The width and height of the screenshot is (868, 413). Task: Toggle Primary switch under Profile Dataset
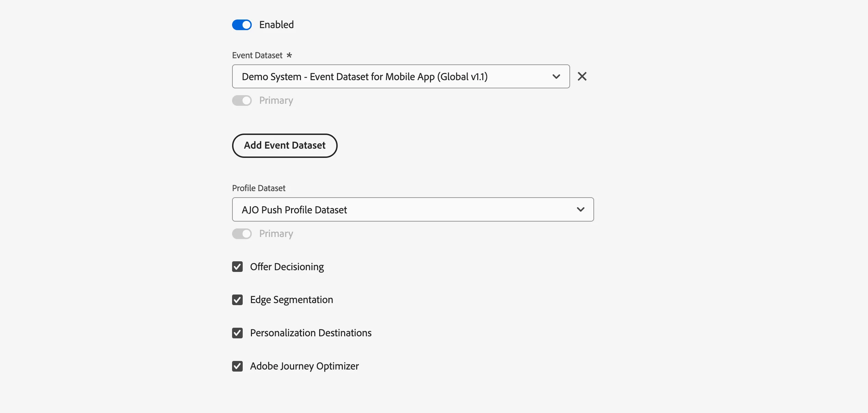[242, 234]
